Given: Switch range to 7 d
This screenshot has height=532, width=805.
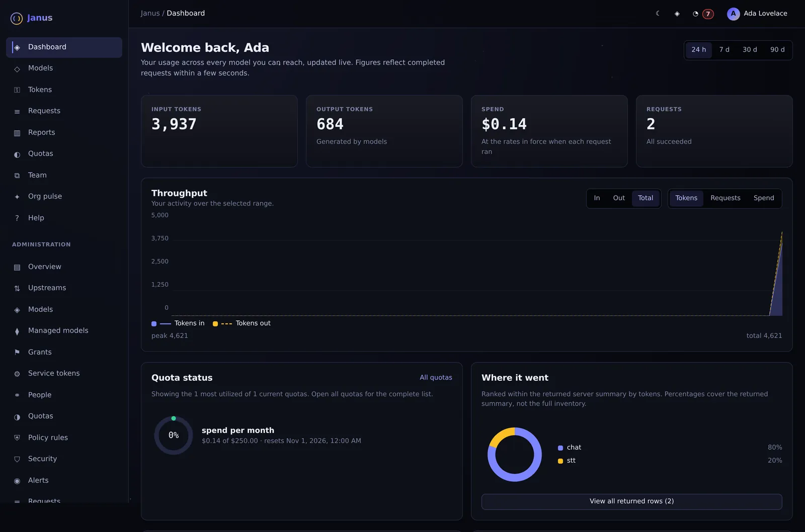Looking at the screenshot, I should (725, 50).
